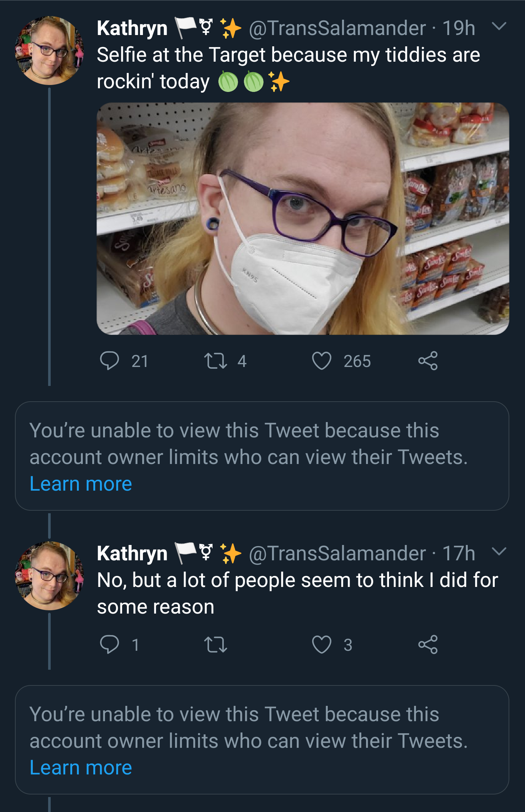525x812 pixels.
Task: Open the 17h tweet's options chevron
Action: tap(499, 551)
